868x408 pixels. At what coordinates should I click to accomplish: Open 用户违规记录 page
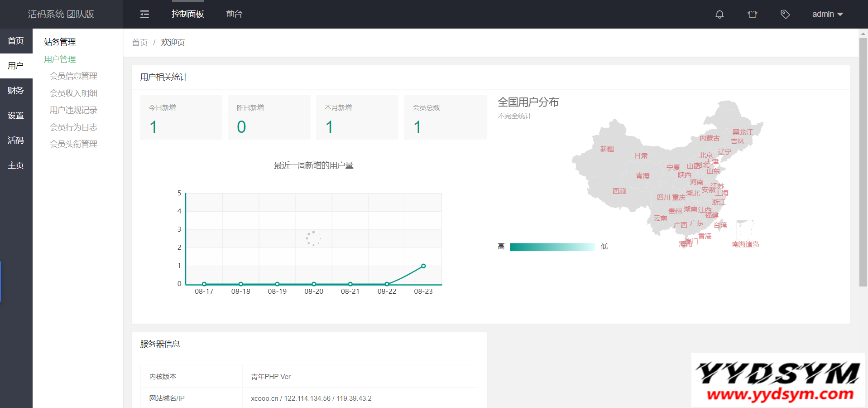[73, 110]
